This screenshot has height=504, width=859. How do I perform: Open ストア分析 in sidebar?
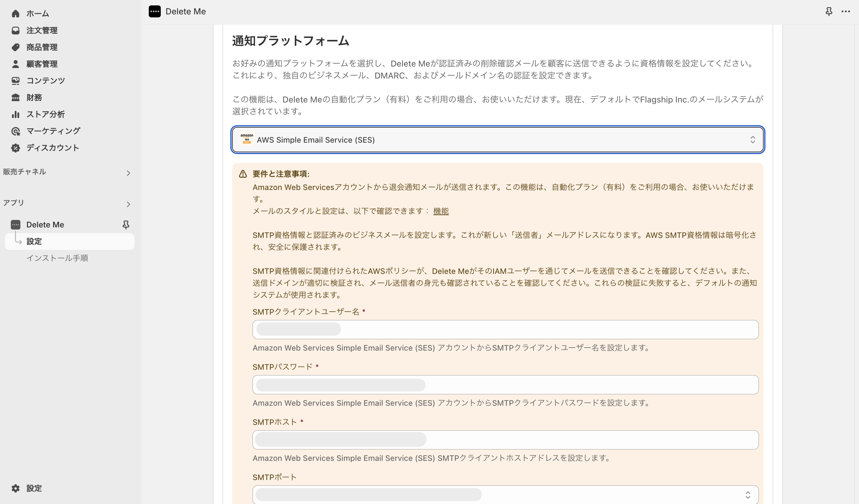[45, 114]
